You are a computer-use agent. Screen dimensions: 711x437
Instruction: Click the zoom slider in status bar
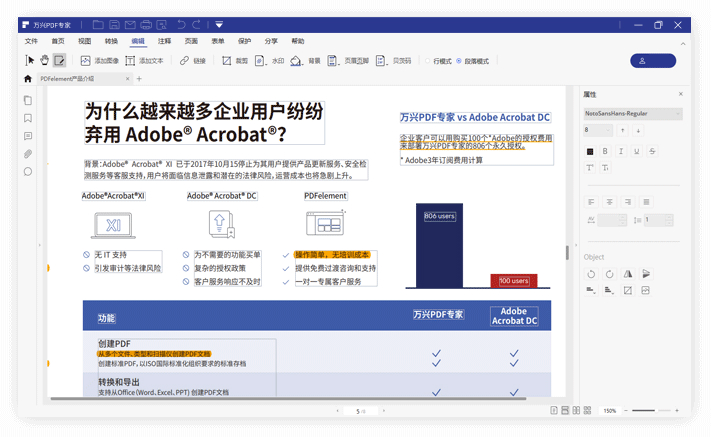[x=651, y=411]
